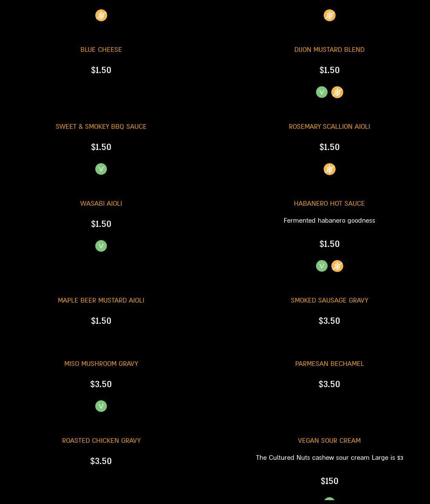The image size is (430, 504).
Task: Choose Roasted Chicken Gravy
Action: tap(101, 441)
